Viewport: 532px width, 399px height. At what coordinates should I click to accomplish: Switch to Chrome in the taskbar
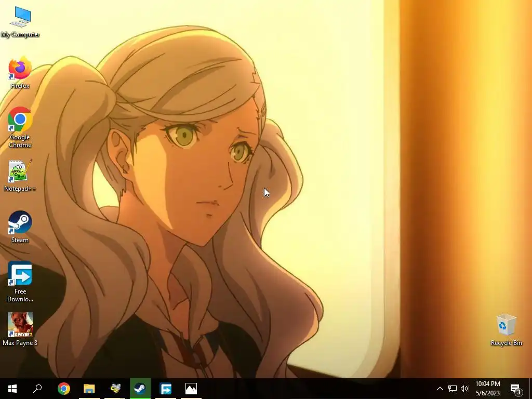[x=64, y=389]
